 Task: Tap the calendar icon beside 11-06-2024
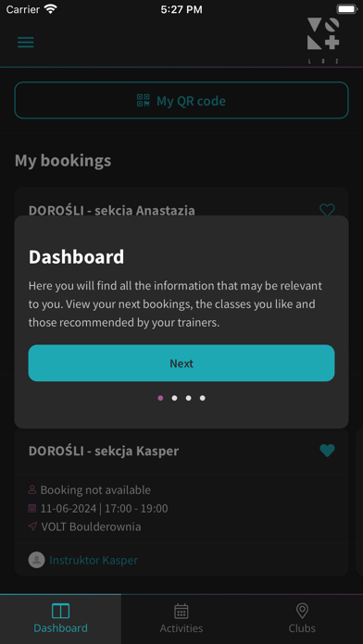32,509
